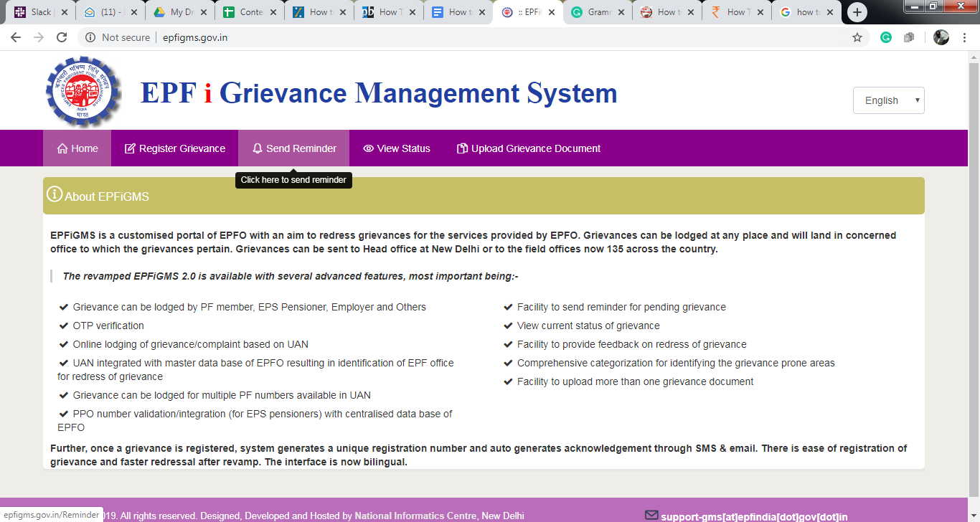
Task: Click 'Facility to provide feedback on redress' text
Action: (631, 344)
